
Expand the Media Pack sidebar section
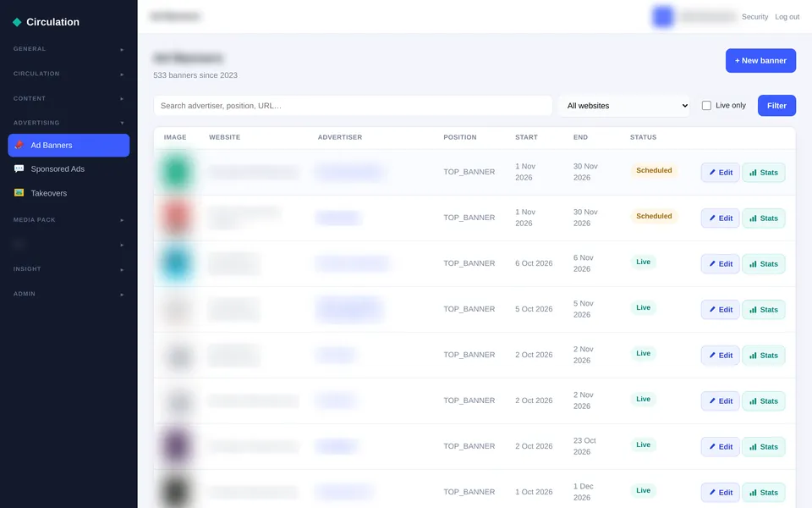69,220
